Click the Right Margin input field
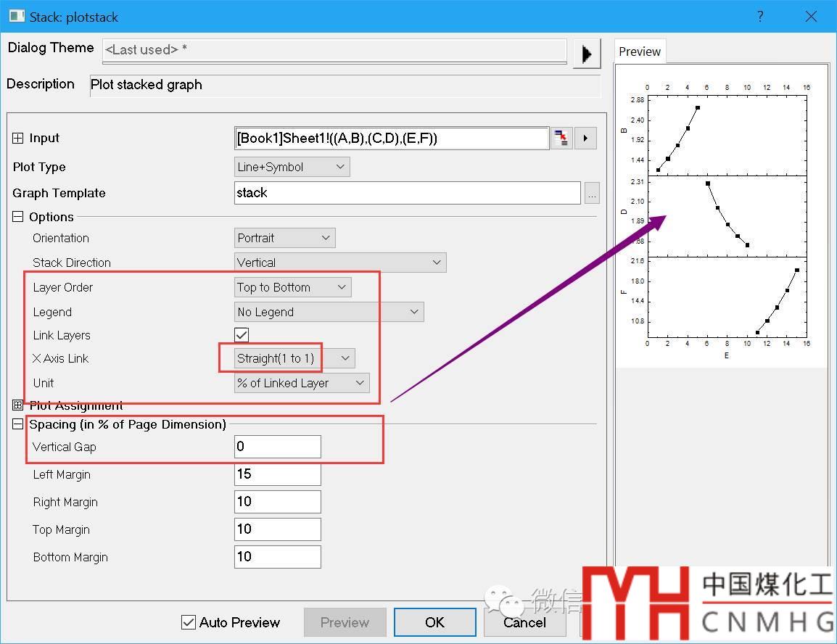Image resolution: width=837 pixels, height=644 pixels. (x=278, y=502)
